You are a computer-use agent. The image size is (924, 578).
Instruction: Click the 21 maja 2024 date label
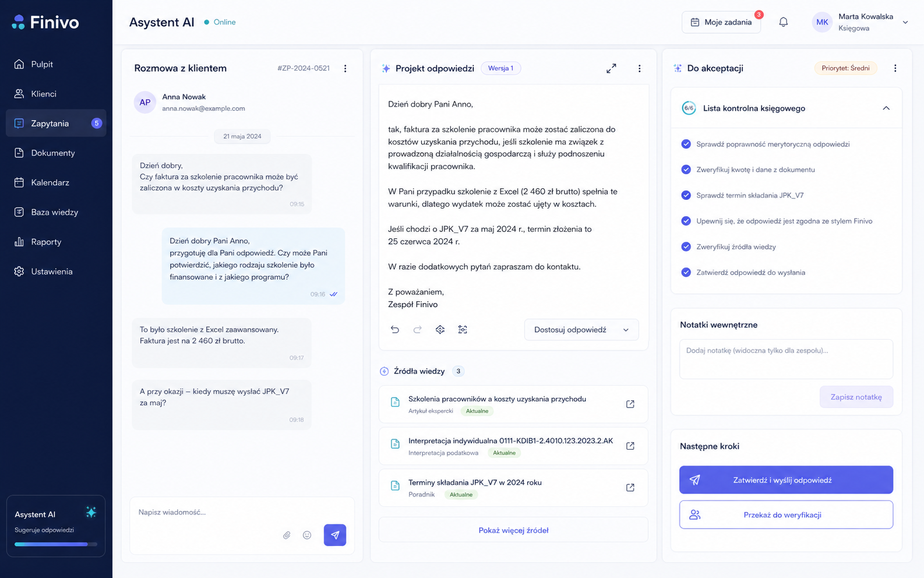pyautogui.click(x=242, y=136)
